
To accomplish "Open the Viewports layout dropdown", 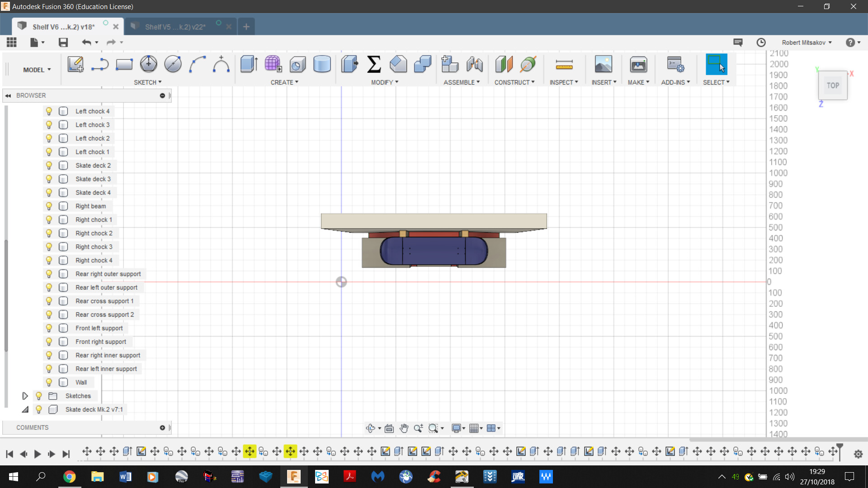I will pos(494,428).
